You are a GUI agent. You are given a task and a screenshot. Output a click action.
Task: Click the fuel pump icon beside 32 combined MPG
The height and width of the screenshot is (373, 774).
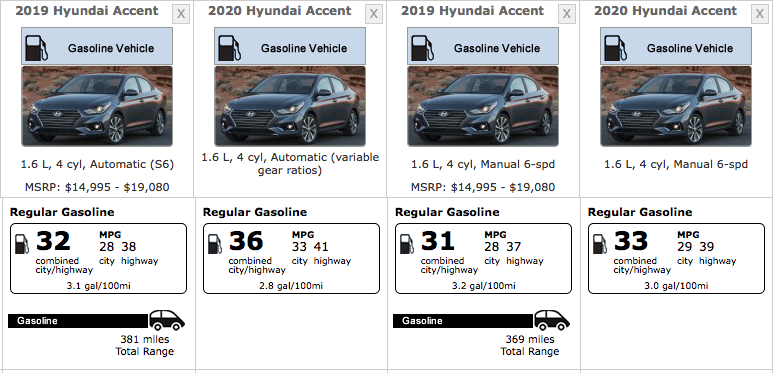pos(22,244)
